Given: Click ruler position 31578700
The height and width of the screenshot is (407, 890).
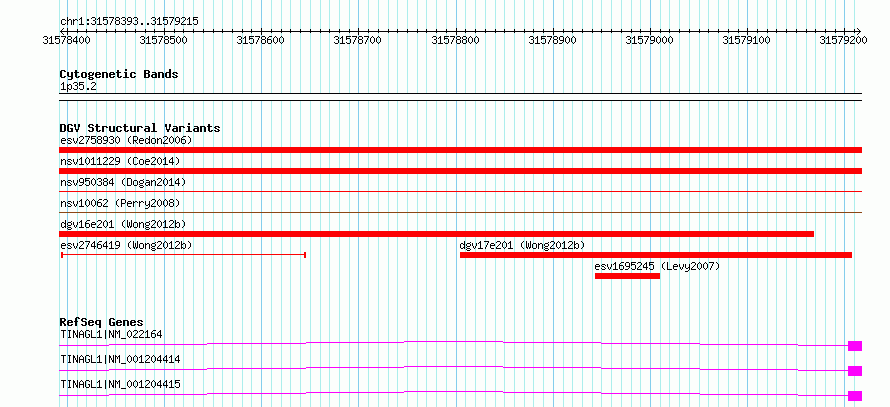Looking at the screenshot, I should coord(358,40).
